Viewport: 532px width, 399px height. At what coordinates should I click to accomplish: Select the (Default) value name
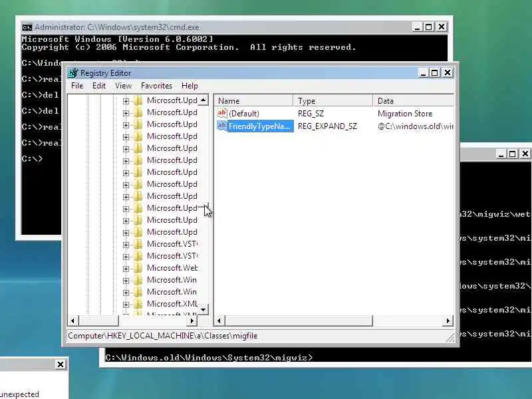244,113
